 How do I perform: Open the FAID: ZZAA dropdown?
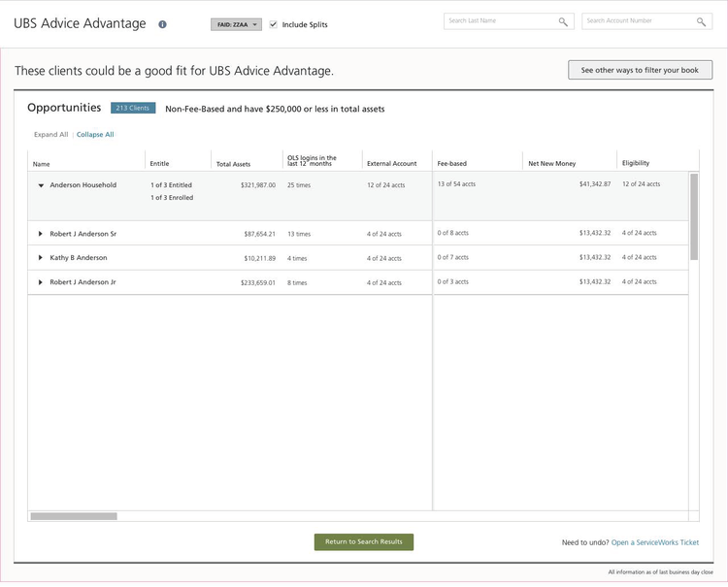[236, 24]
